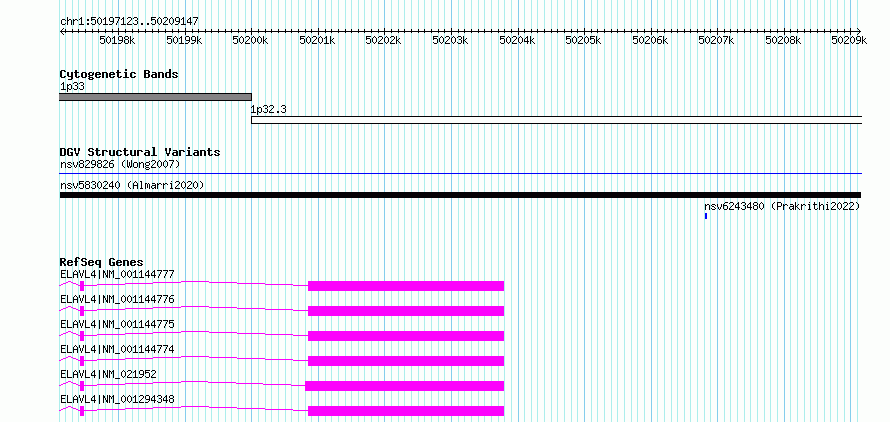Click the 50203k ruler tick label

[451, 40]
